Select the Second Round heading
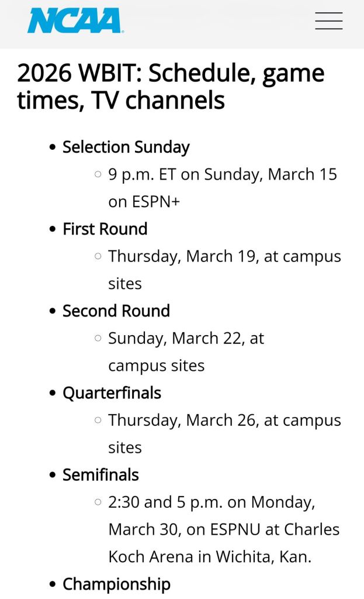 click(x=116, y=311)
